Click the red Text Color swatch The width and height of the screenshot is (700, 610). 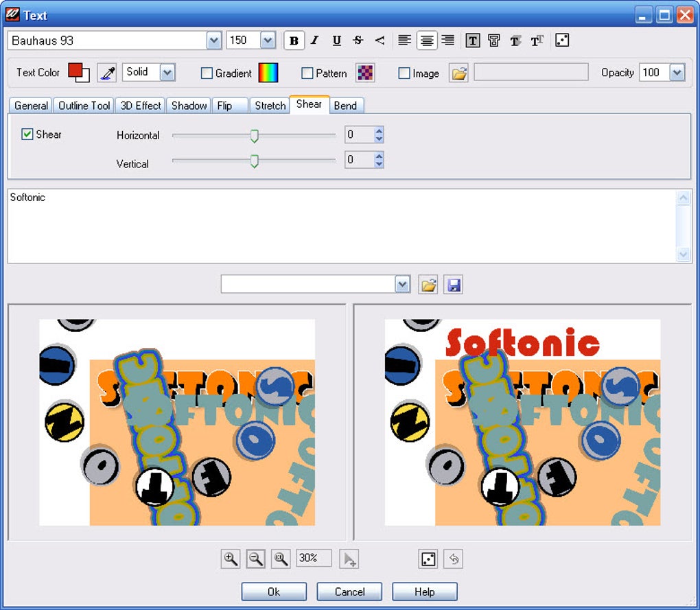coord(75,70)
